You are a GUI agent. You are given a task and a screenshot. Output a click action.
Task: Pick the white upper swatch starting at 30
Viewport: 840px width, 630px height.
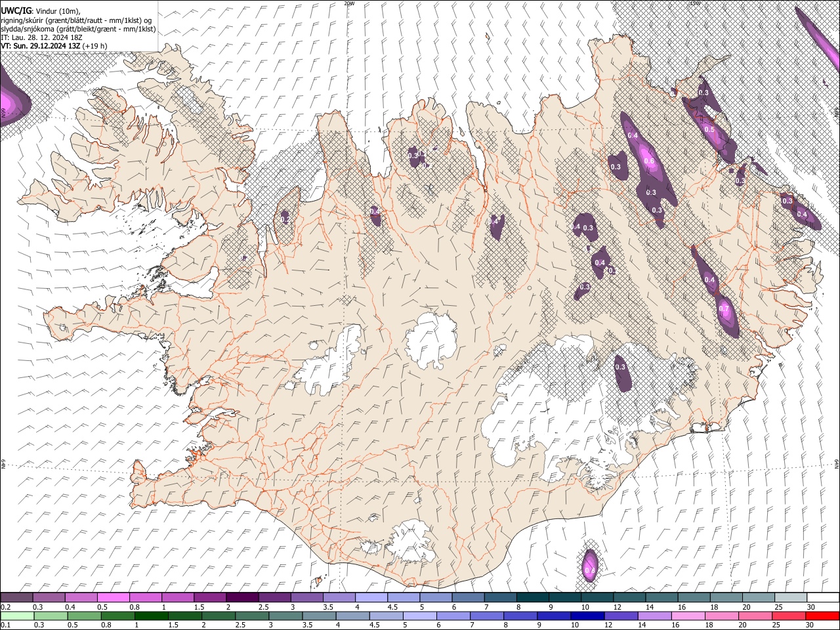point(823,597)
